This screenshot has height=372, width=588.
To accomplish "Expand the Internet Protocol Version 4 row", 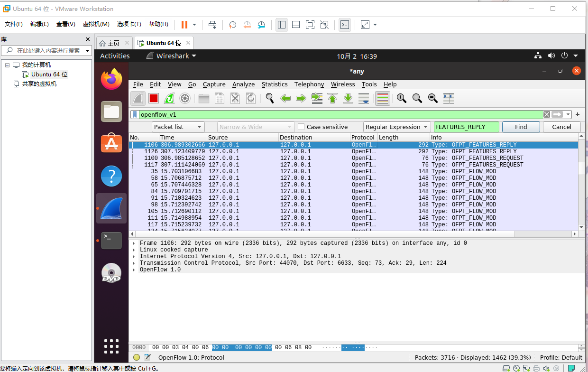I will pos(134,256).
